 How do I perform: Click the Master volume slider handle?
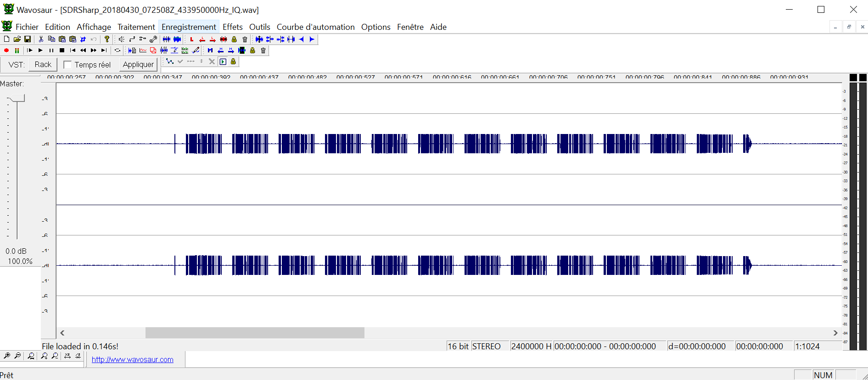[x=17, y=98]
